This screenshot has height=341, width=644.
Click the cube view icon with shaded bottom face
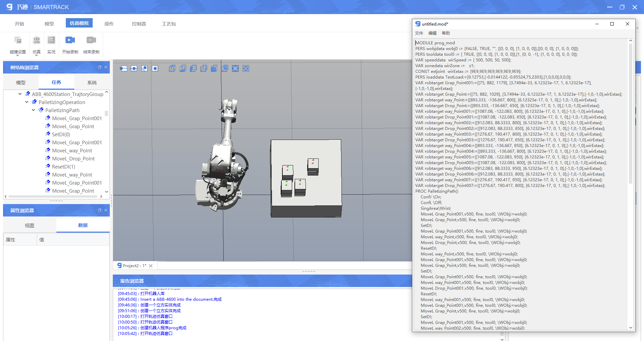pos(183,68)
